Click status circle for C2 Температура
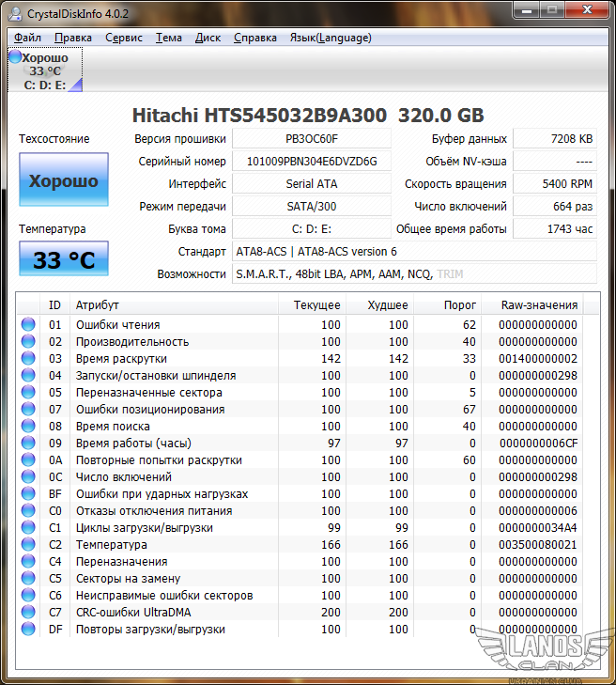This screenshot has width=616, height=685. coord(28,544)
